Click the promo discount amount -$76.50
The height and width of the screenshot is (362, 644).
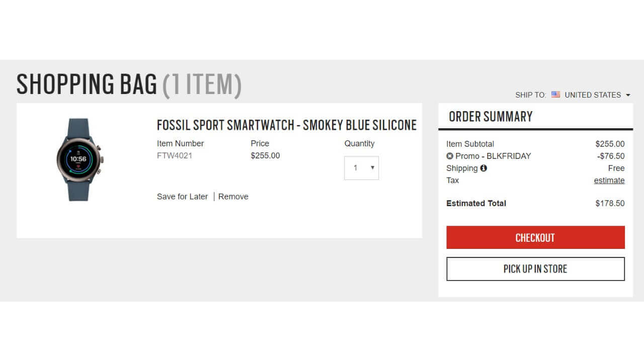pyautogui.click(x=611, y=156)
